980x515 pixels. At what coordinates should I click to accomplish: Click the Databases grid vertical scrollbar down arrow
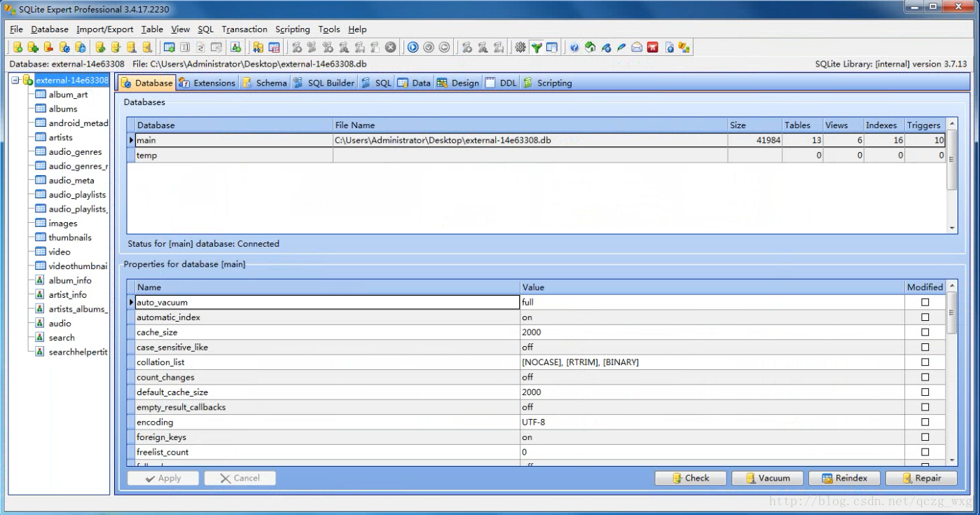click(x=951, y=228)
